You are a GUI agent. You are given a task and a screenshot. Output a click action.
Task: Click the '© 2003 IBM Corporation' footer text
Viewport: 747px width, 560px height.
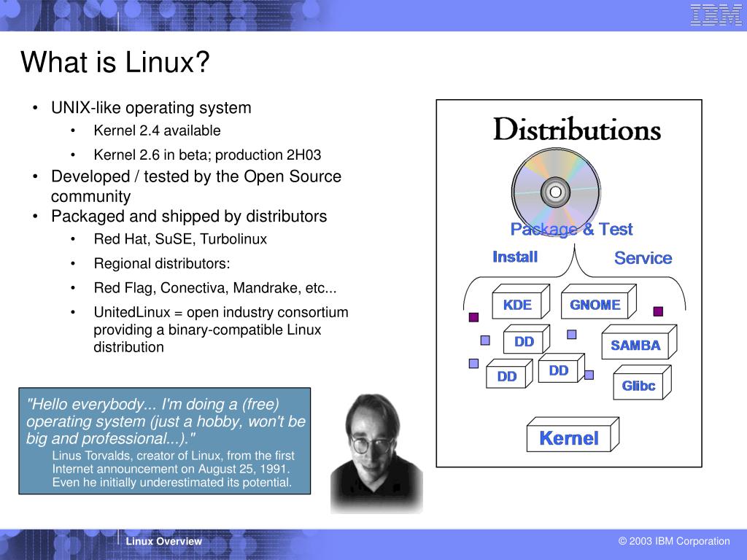(674, 541)
